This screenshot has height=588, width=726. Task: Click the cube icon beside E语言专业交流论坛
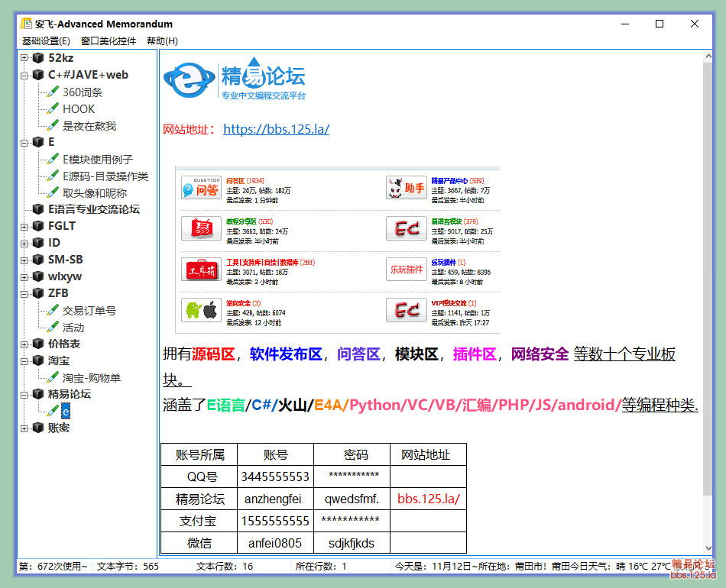[x=38, y=209]
